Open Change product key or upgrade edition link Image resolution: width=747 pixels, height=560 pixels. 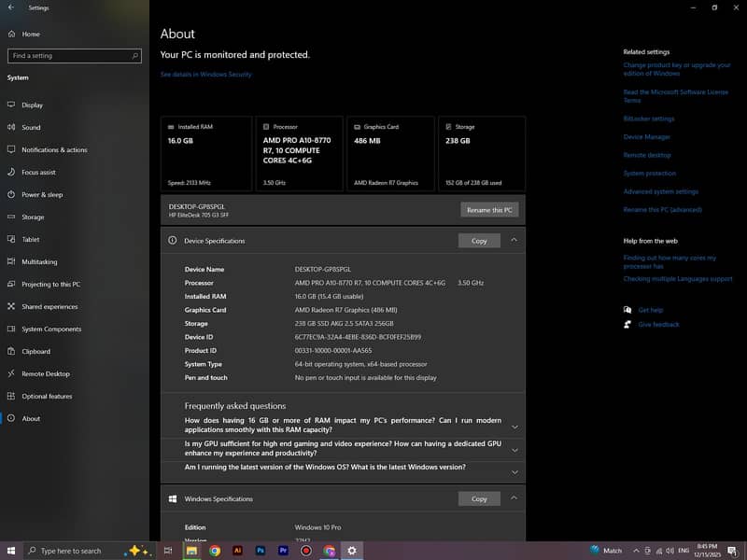pyautogui.click(x=676, y=69)
